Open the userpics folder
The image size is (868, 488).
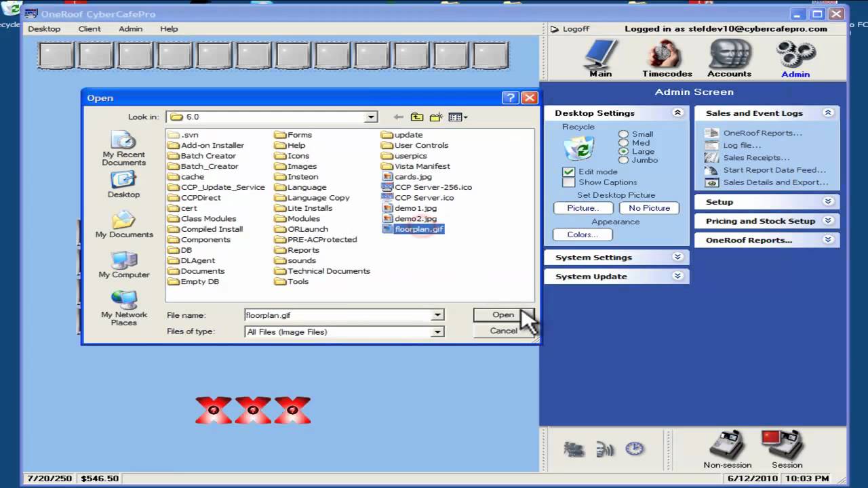pos(404,156)
